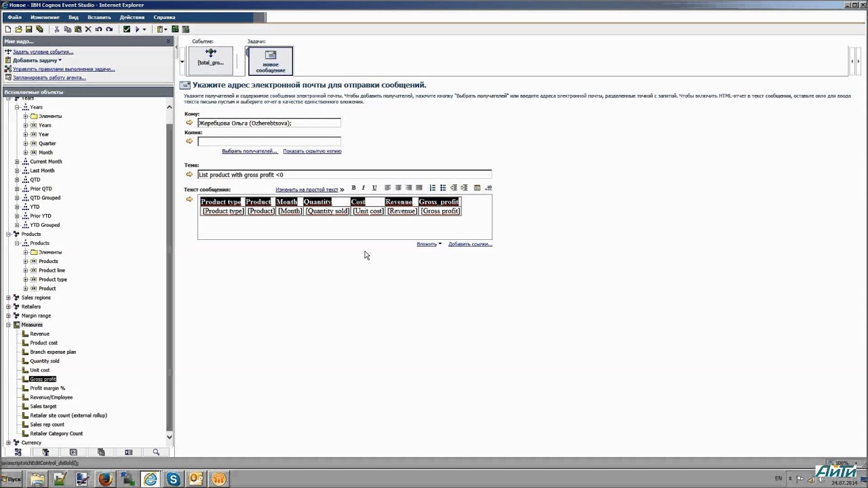868x488 pixels.
Task: Click the Cut scissors toolbar icon
Action: tap(57, 29)
